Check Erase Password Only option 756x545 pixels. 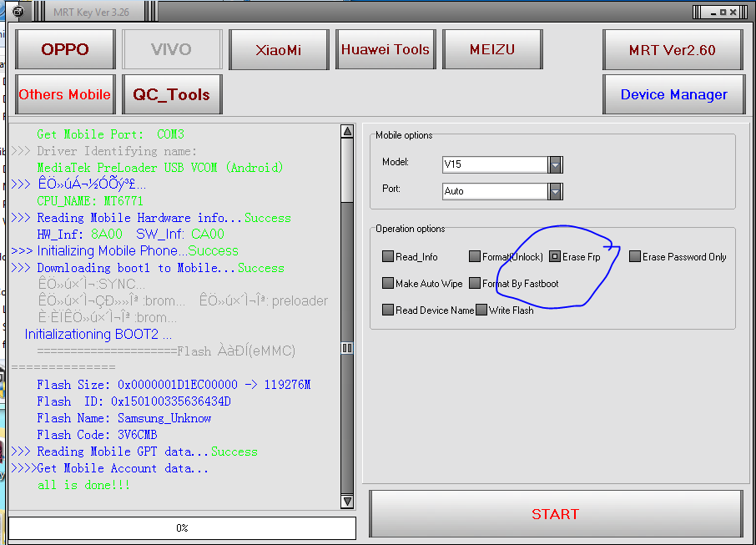(634, 256)
